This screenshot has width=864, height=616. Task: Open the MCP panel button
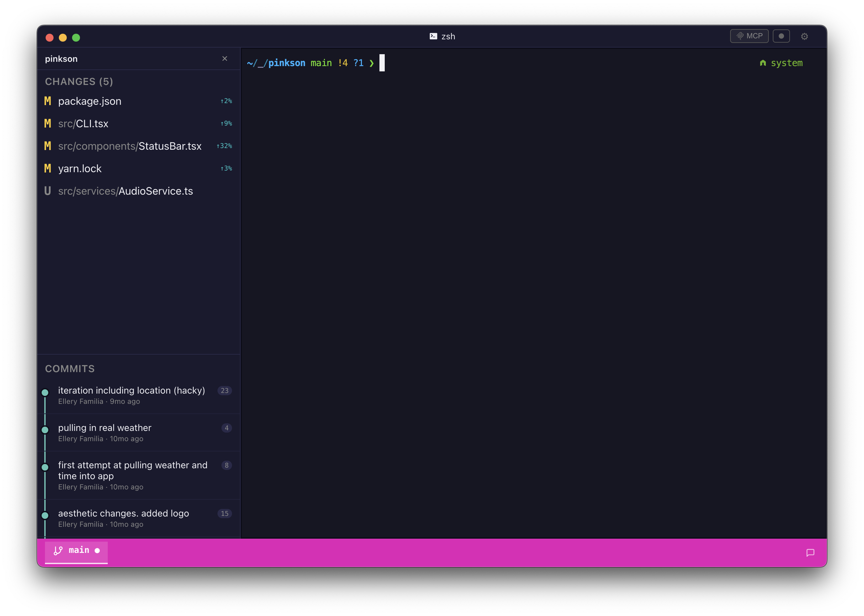(x=749, y=36)
